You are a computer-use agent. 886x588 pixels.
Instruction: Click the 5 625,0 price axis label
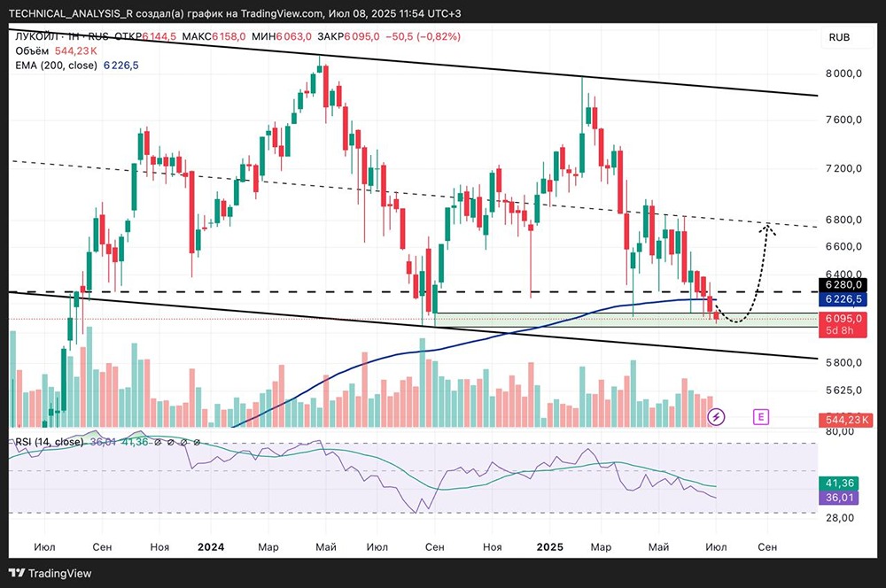(x=843, y=391)
